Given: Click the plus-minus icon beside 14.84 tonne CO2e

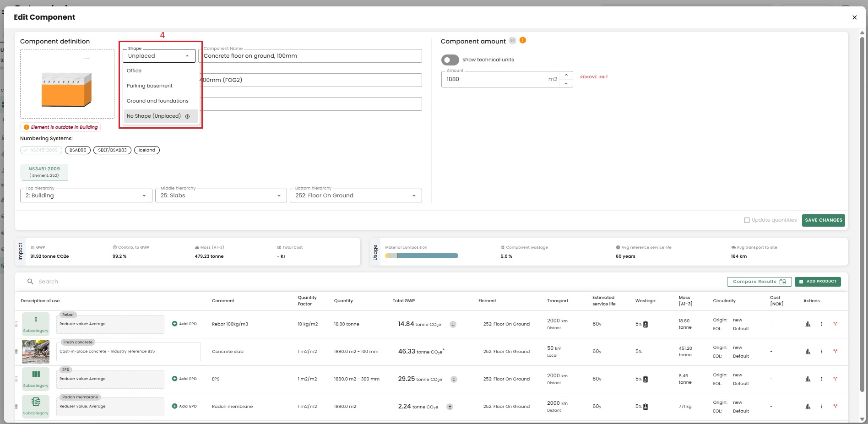Looking at the screenshot, I should click(453, 324).
